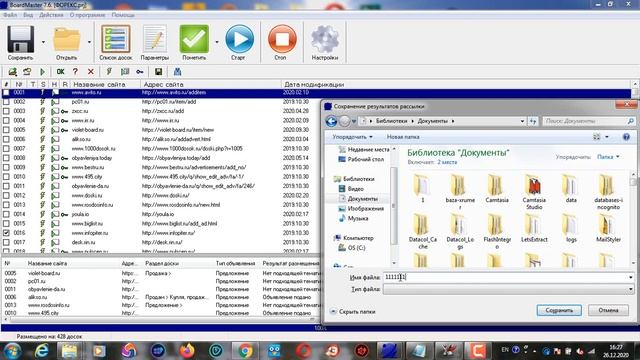The image size is (640, 360).
Task: Click the large Сохранить floppy disk icon
Action: pos(20,39)
